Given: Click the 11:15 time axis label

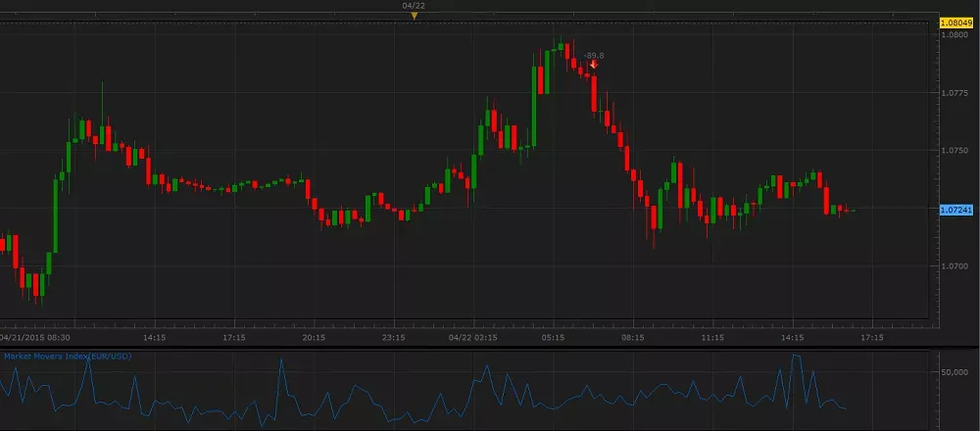Looking at the screenshot, I should point(712,337).
